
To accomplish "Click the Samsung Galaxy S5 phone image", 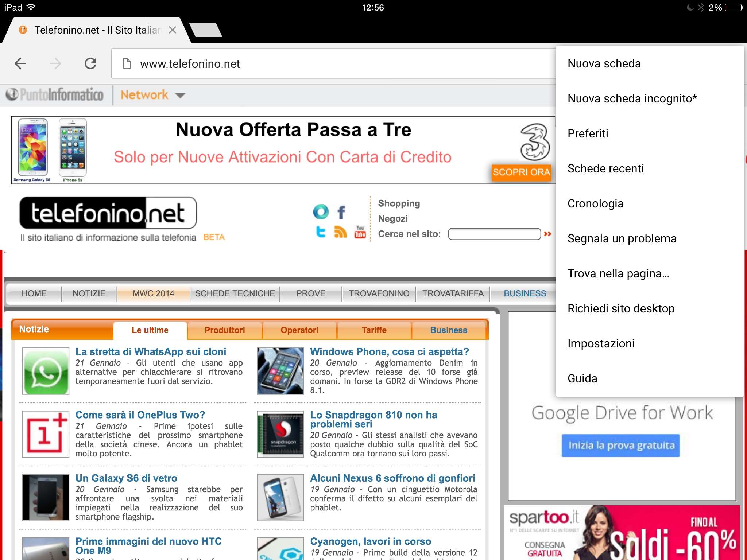I will (x=32, y=148).
